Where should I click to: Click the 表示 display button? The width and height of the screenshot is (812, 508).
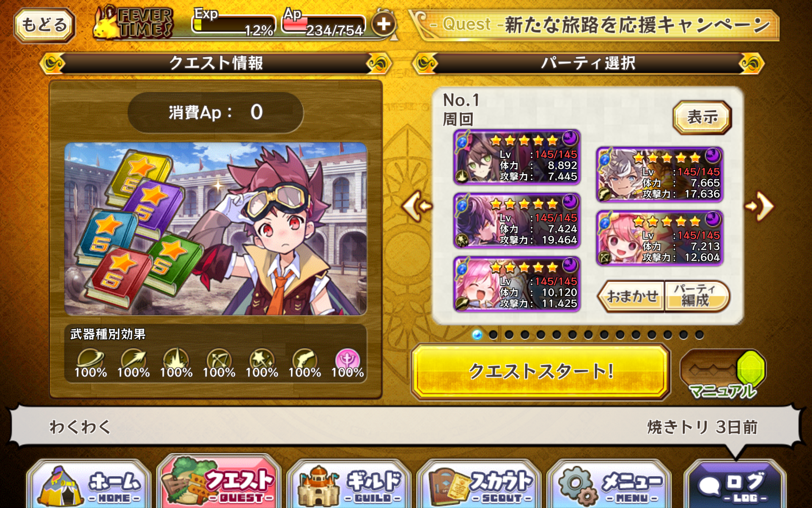click(x=702, y=117)
